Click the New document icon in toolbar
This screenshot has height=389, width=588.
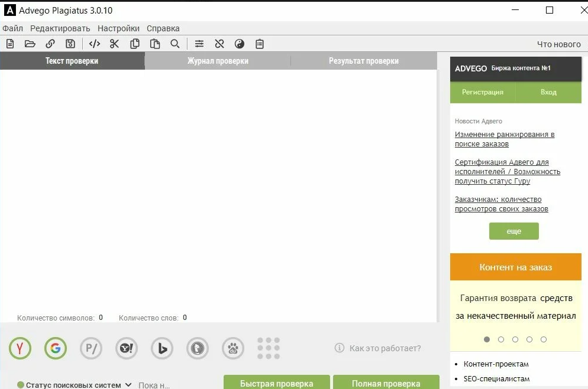[10, 44]
